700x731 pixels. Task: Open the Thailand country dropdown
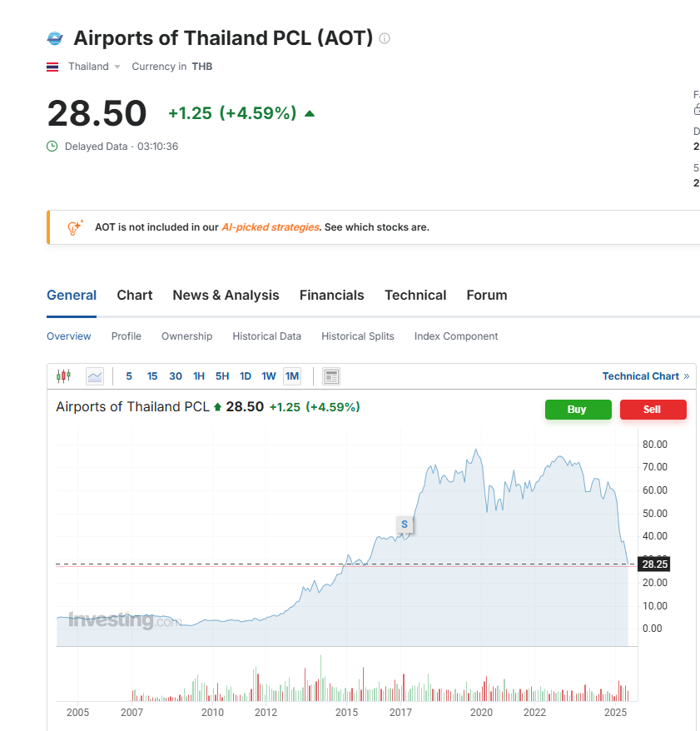click(117, 67)
